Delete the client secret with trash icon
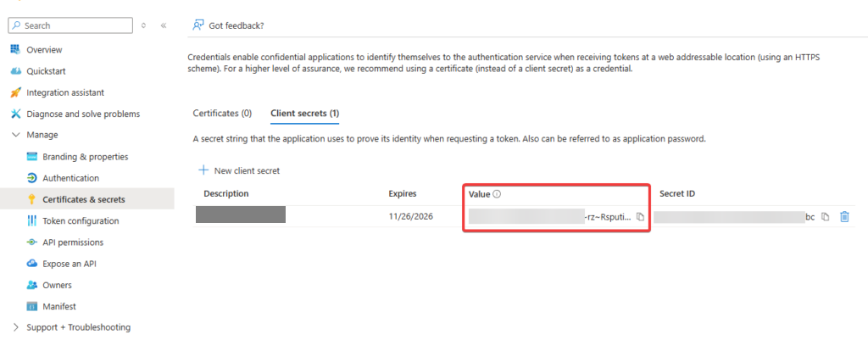The image size is (868, 351). [x=844, y=217]
